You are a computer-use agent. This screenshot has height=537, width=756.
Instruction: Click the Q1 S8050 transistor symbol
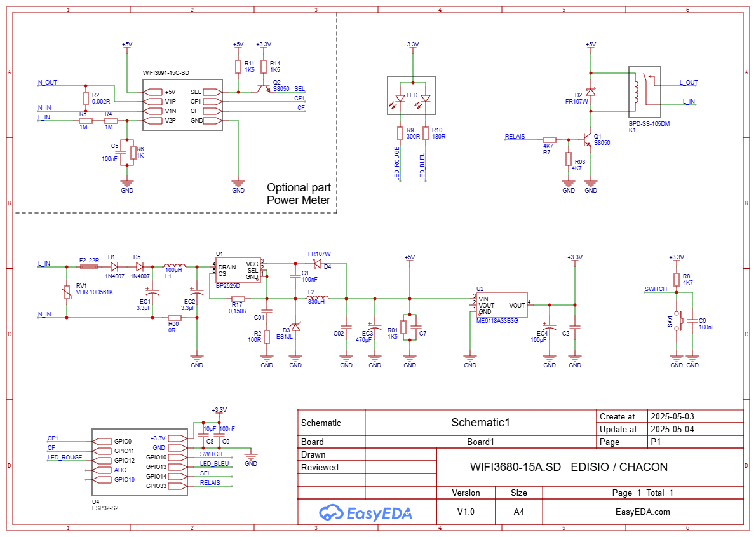click(x=587, y=140)
